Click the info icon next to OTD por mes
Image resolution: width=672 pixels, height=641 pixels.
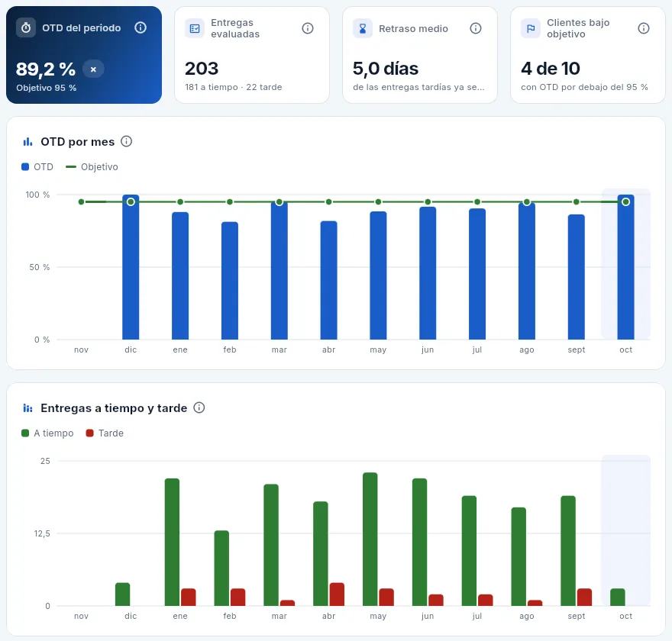tap(127, 141)
